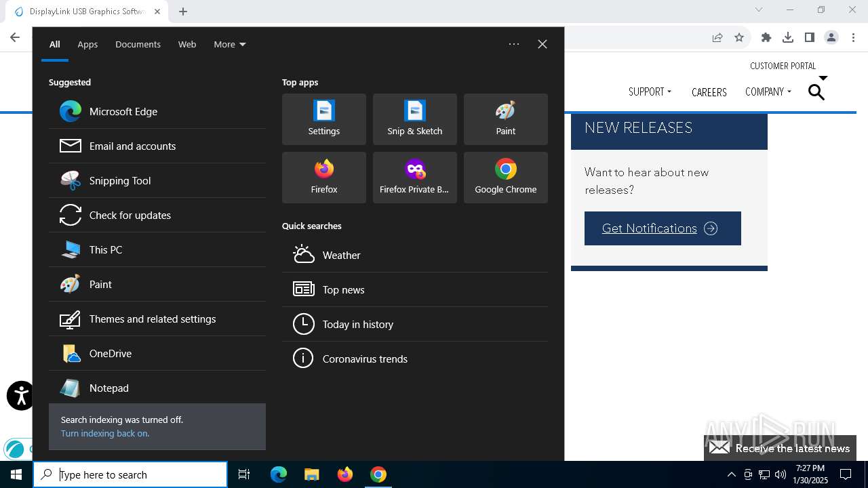Share this page in Chrome

tap(717, 38)
